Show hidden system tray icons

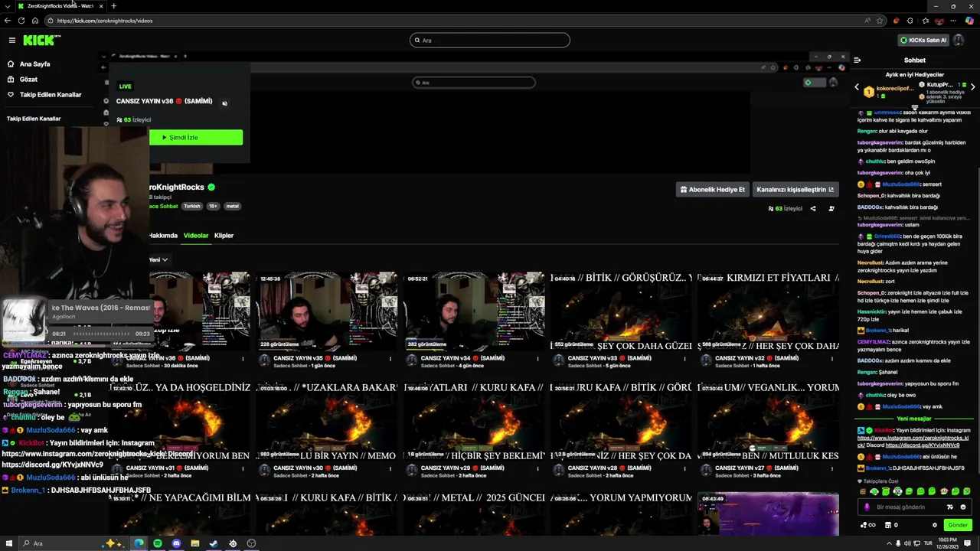point(889,543)
